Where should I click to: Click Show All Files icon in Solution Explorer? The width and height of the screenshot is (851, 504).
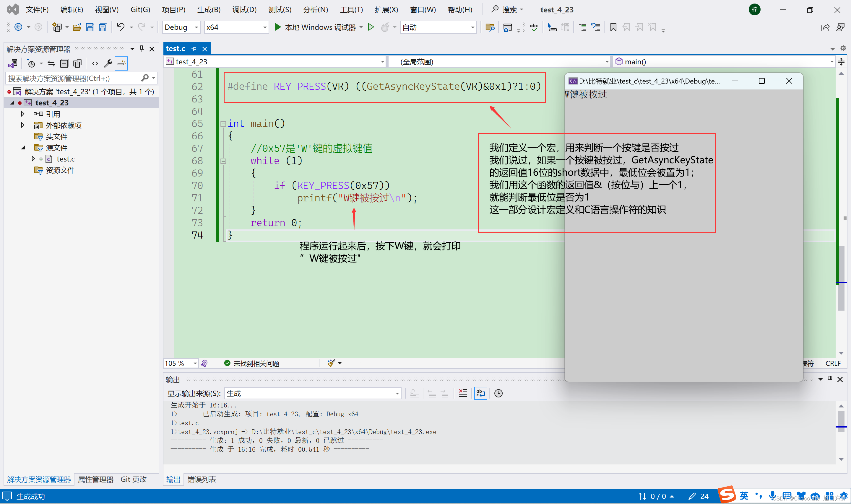[78, 63]
